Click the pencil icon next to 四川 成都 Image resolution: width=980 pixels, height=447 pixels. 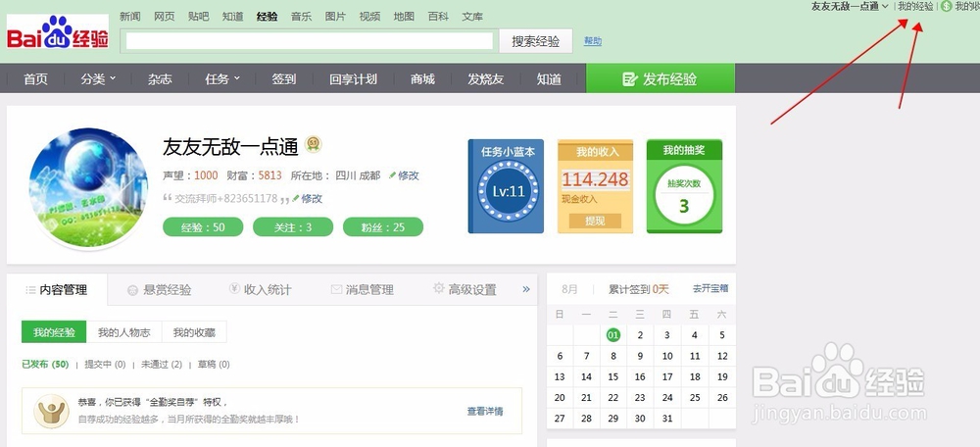click(x=393, y=175)
